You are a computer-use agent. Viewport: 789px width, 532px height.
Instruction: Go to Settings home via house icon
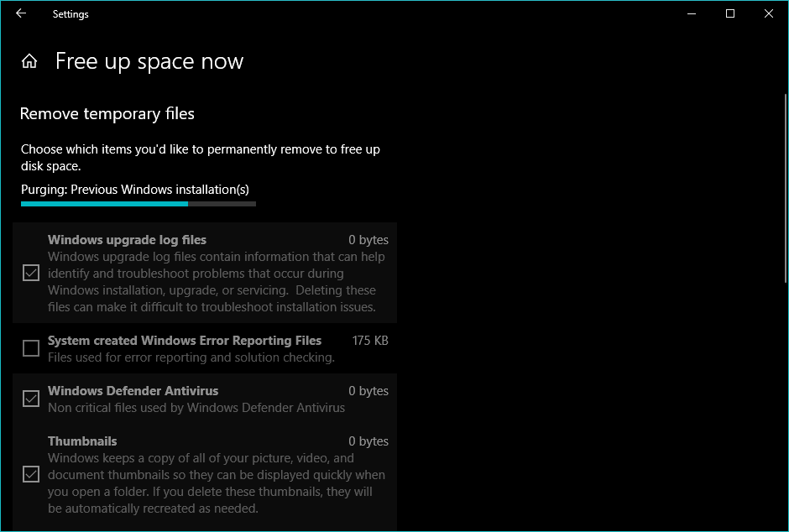[x=29, y=61]
